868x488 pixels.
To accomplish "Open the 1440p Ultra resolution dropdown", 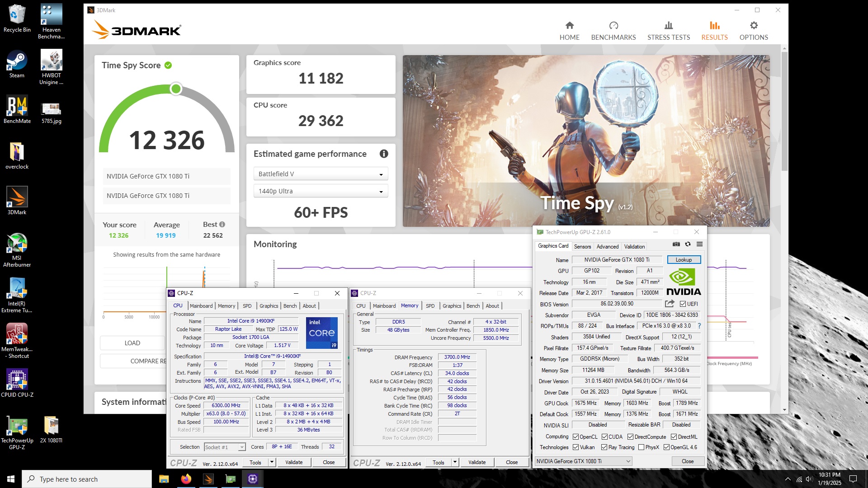I will 321,191.
